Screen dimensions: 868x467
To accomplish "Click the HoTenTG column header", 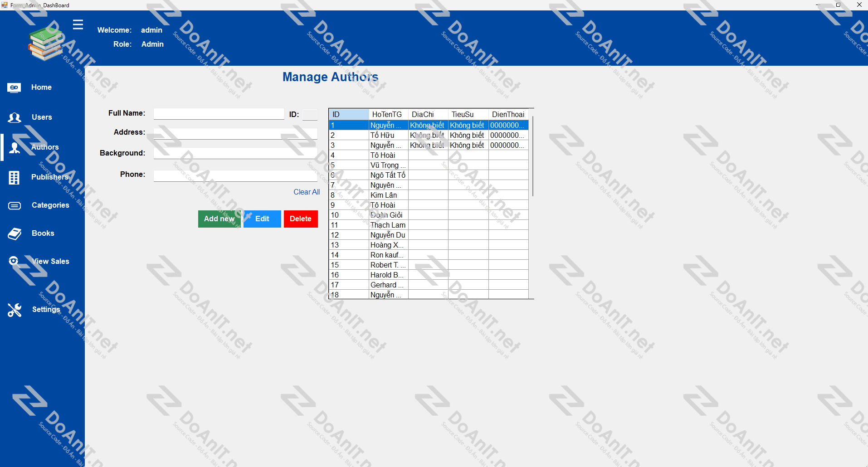I will pos(389,114).
